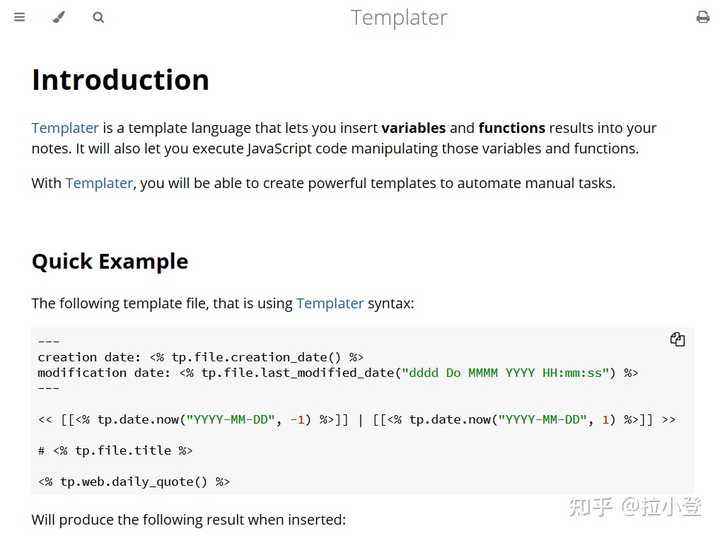This screenshot has height=536, width=720.
Task: Click the bold word "functions"
Action: 512,128
